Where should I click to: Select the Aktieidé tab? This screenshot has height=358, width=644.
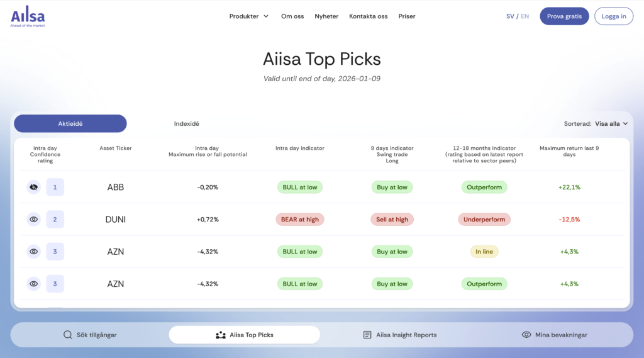(70, 124)
